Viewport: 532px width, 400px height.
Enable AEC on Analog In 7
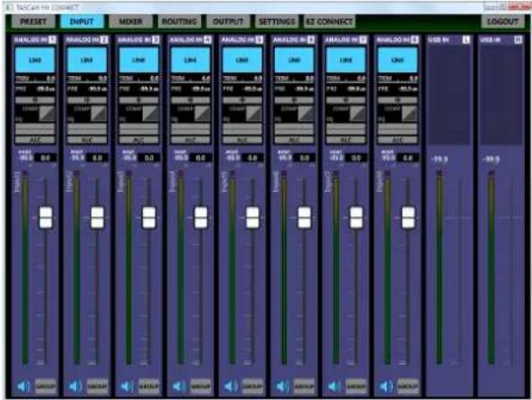pos(345,140)
